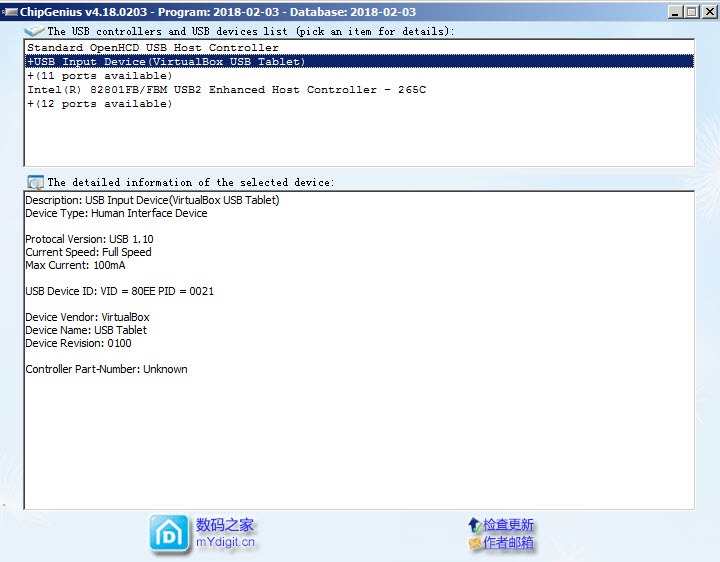Click the detailed information magnifier icon
This screenshot has height=562, width=720.
[x=35, y=182]
